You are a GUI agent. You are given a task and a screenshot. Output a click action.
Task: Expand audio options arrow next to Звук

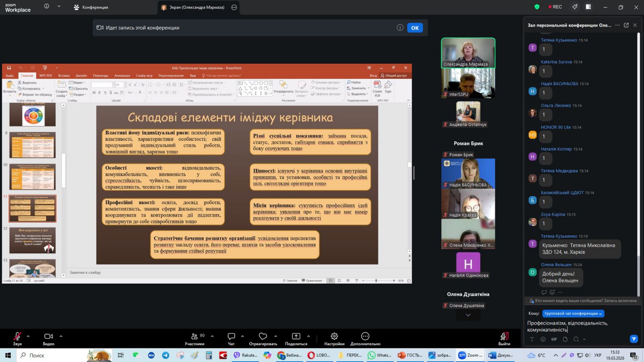(28, 336)
